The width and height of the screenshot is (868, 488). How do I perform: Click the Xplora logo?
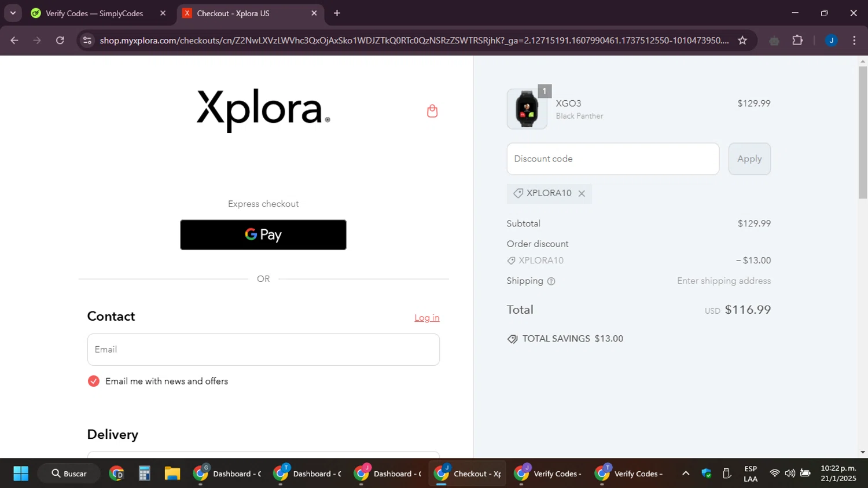263,111
